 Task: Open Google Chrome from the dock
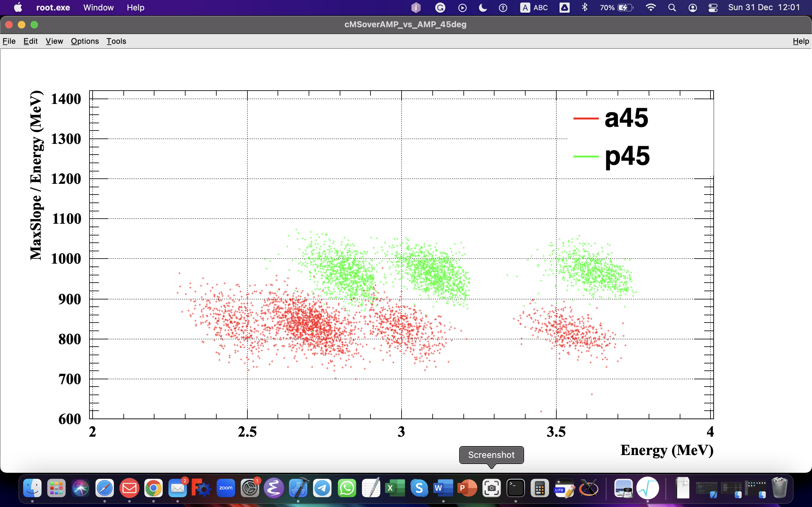pyautogui.click(x=153, y=488)
